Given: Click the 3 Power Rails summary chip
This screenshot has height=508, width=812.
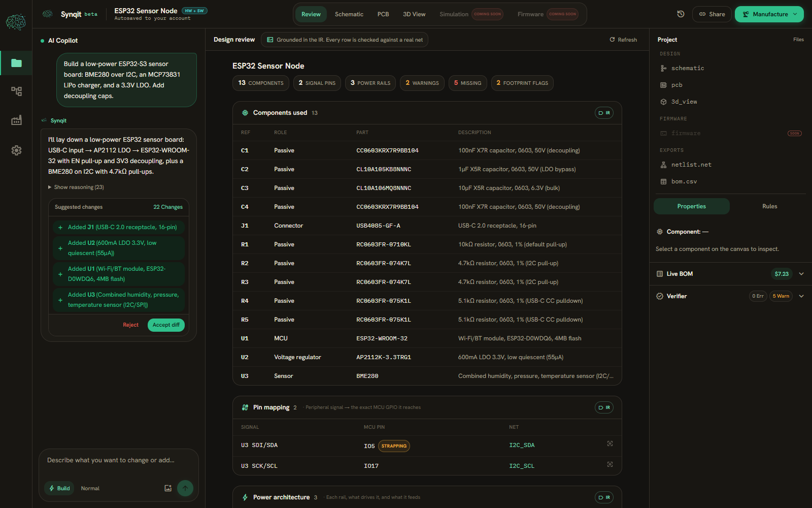Looking at the screenshot, I should coord(370,83).
